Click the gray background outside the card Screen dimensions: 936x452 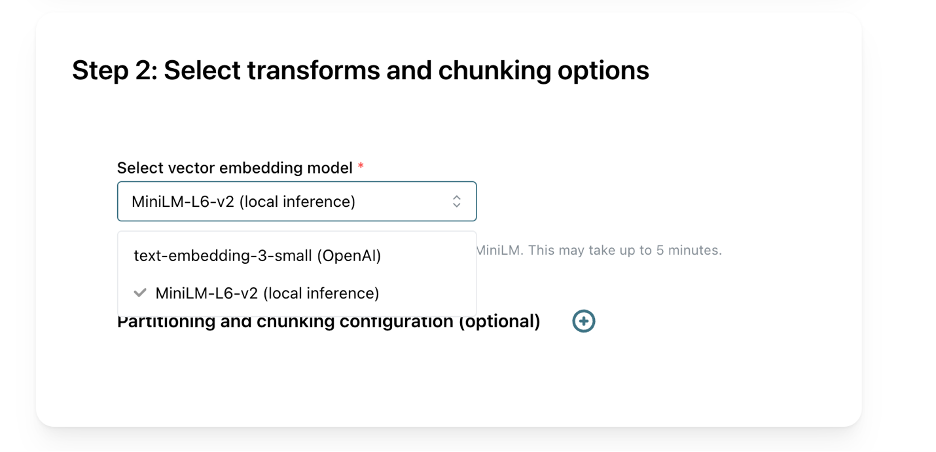point(900,200)
